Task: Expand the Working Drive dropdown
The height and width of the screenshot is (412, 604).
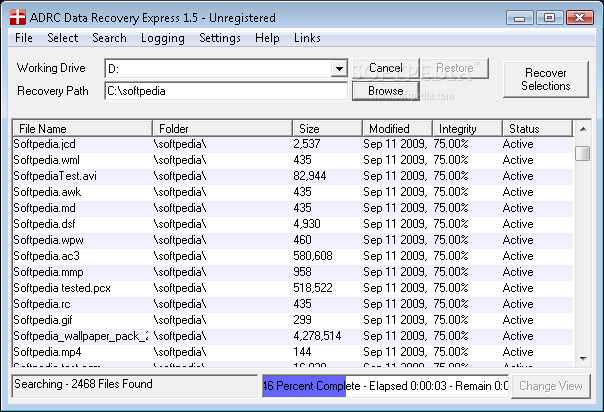Action: (x=339, y=69)
